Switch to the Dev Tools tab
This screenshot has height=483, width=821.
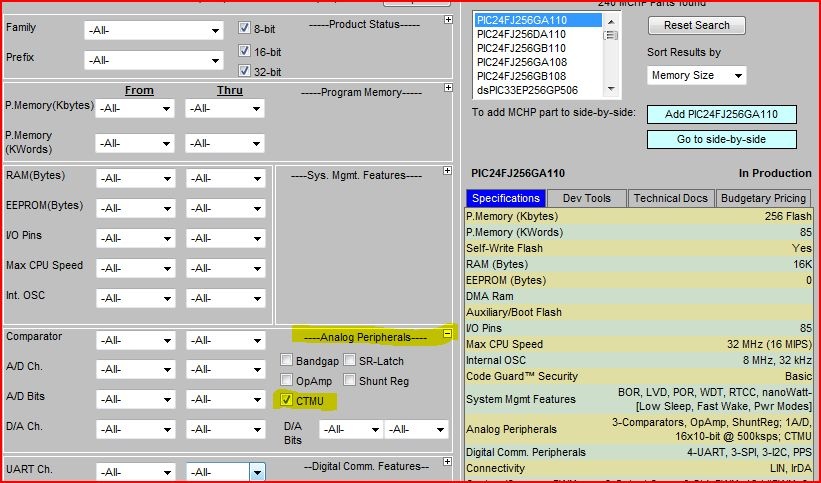tap(586, 198)
